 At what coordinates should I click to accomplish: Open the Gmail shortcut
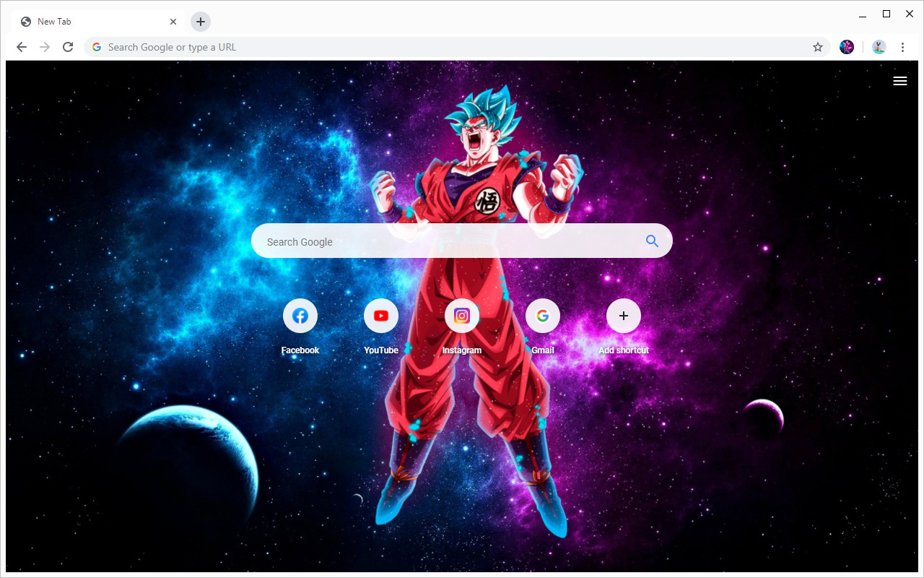(x=543, y=316)
